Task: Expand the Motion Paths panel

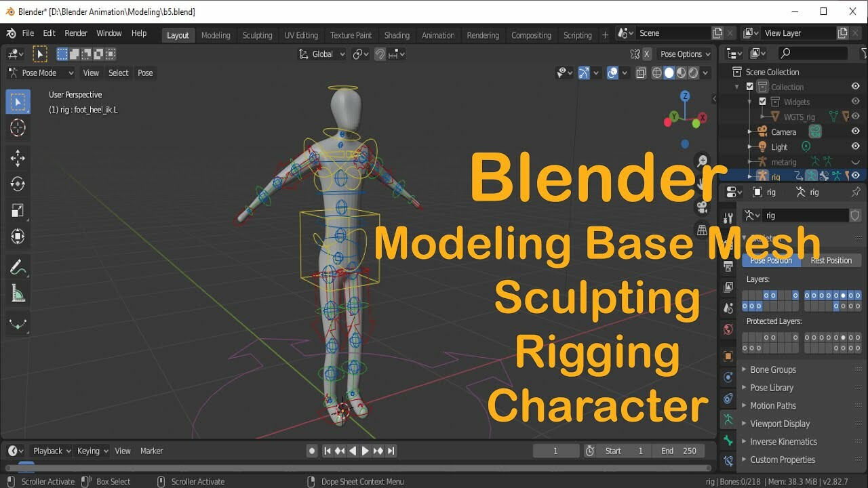Action: [x=773, y=405]
